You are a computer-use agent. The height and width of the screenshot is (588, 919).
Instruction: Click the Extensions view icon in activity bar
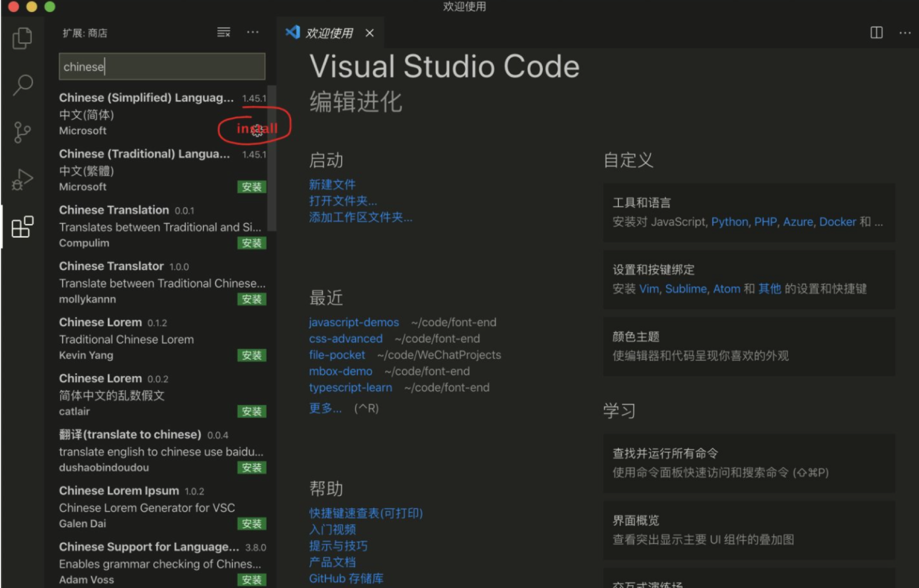tap(22, 227)
